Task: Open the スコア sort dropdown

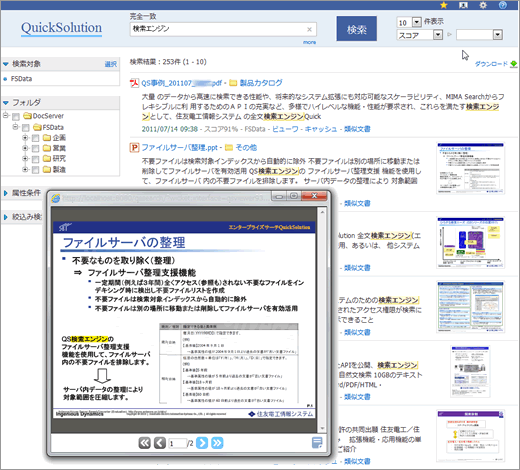Action: tap(438, 35)
